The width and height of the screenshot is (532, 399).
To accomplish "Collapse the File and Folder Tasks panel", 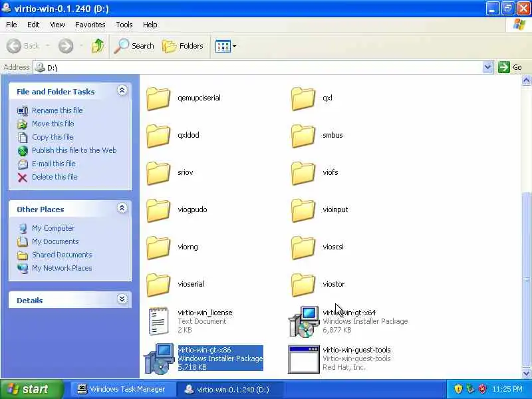I will click(x=122, y=90).
